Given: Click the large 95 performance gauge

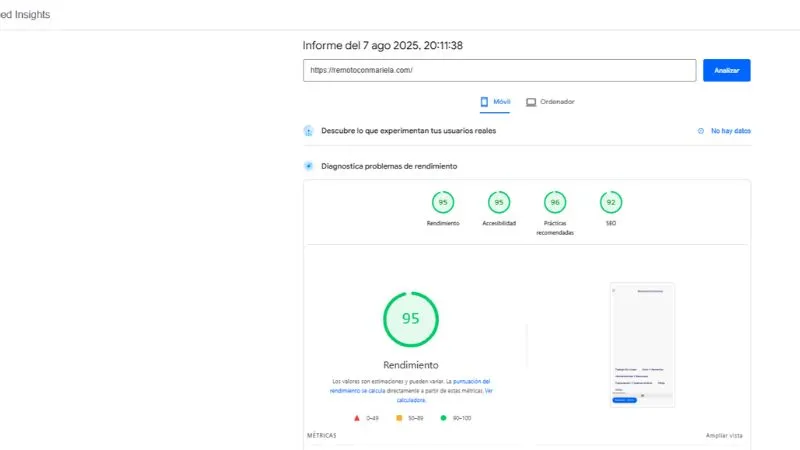Looking at the screenshot, I should tap(411, 319).
